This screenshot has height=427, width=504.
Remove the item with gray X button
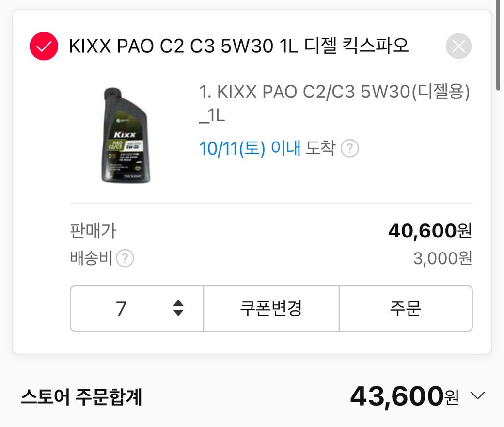click(x=458, y=46)
